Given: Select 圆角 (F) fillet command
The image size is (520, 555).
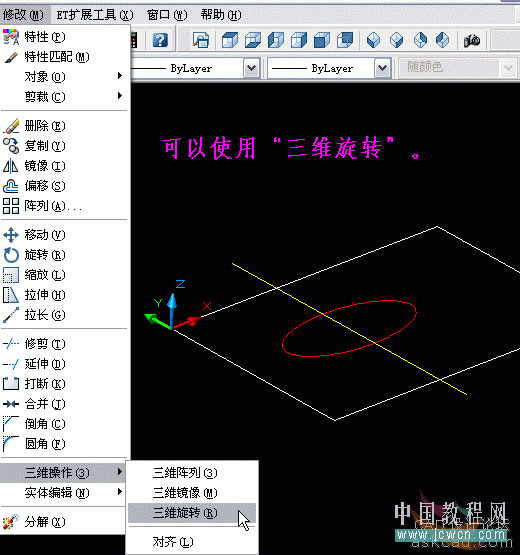Looking at the screenshot, I should tap(65, 444).
